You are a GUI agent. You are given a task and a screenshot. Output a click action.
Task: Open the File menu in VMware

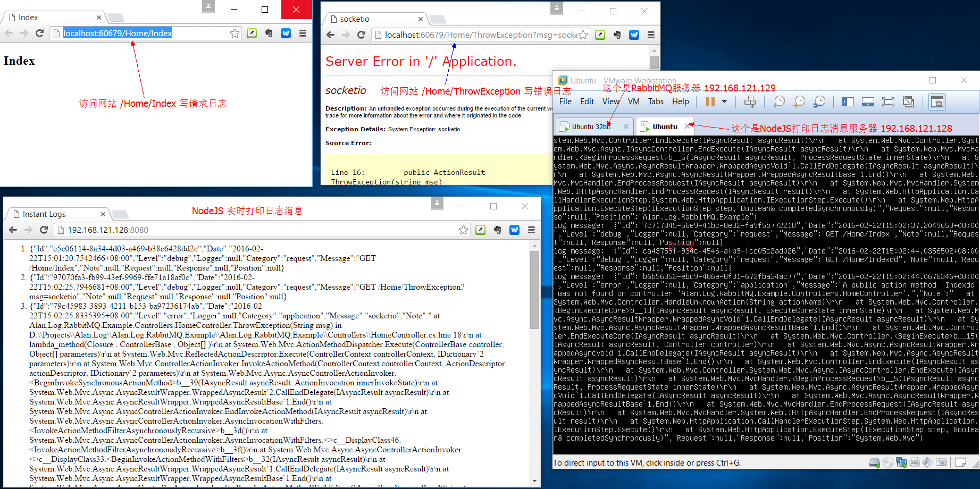tap(565, 102)
